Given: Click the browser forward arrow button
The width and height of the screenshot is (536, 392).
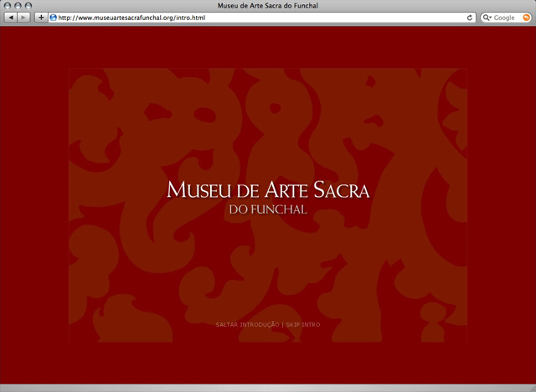Looking at the screenshot, I should point(24,18).
